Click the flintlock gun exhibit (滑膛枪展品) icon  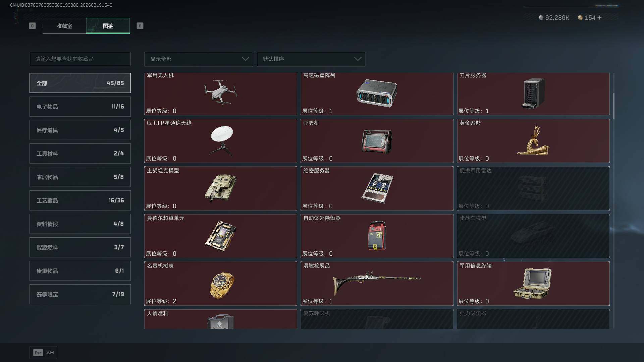tap(377, 283)
